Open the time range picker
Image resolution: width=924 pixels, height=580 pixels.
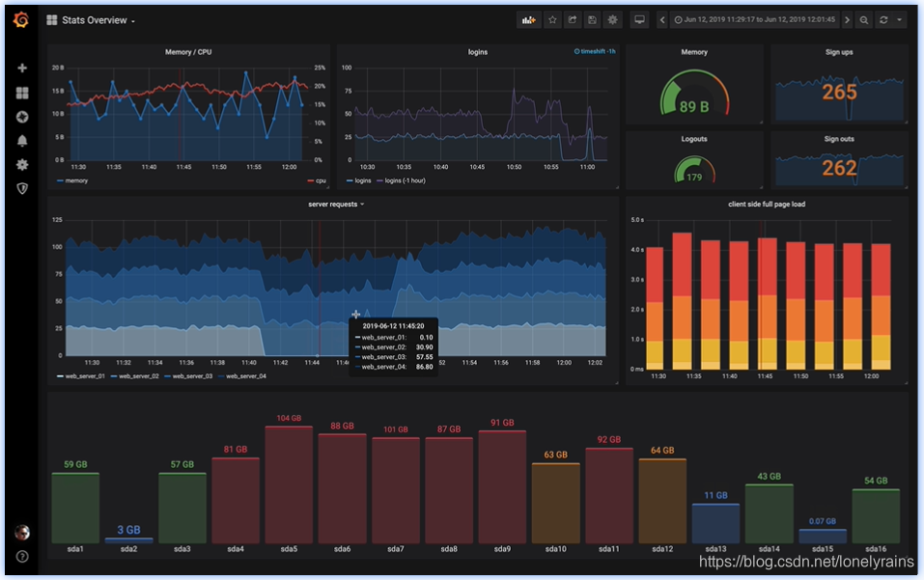755,20
